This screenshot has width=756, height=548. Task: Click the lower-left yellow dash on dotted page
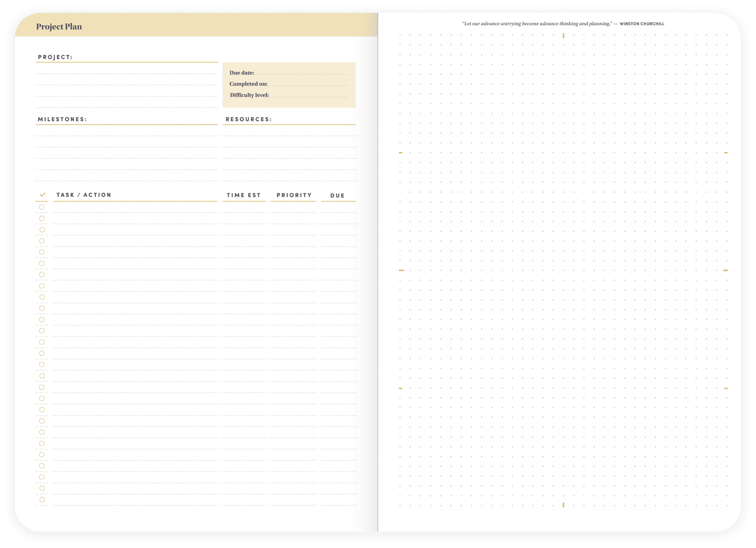coord(400,388)
